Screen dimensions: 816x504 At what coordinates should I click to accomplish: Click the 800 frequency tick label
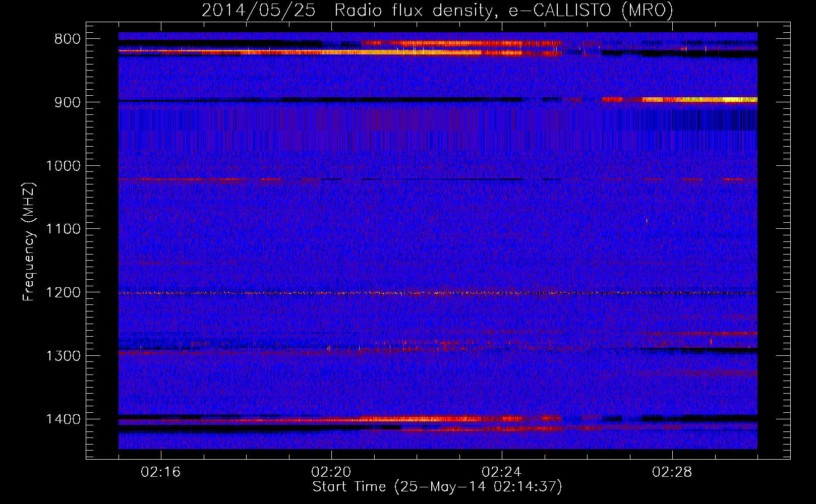click(67, 39)
